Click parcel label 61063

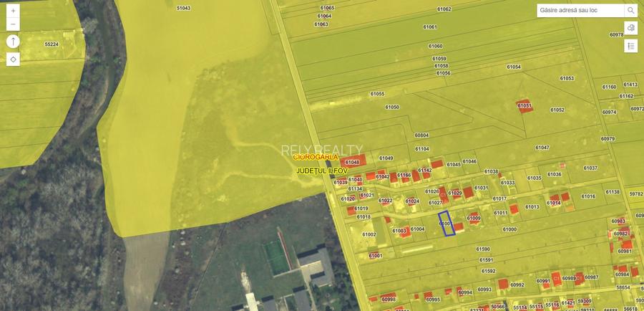pyautogui.click(x=321, y=24)
